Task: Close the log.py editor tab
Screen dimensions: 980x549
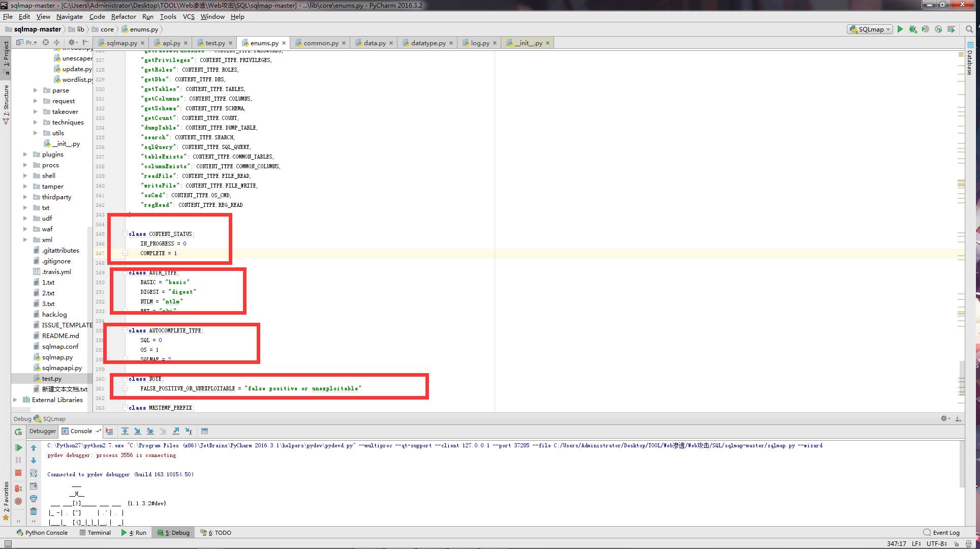Action: [x=495, y=43]
